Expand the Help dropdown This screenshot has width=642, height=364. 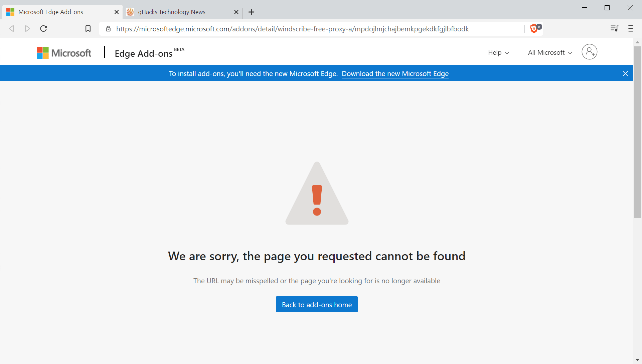click(498, 53)
